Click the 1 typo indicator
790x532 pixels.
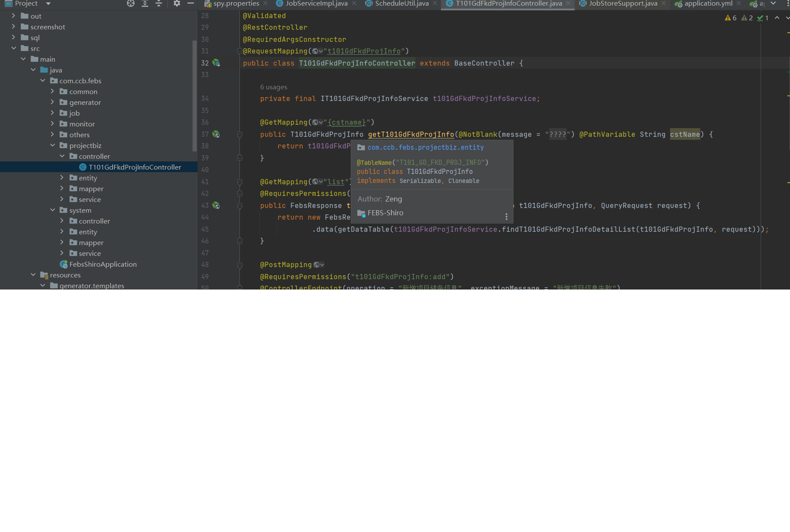click(763, 18)
